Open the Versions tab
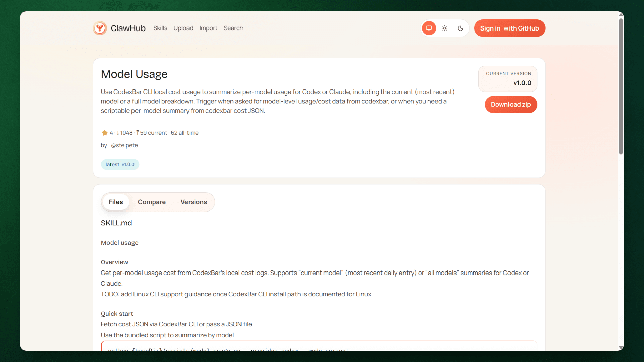 click(194, 202)
